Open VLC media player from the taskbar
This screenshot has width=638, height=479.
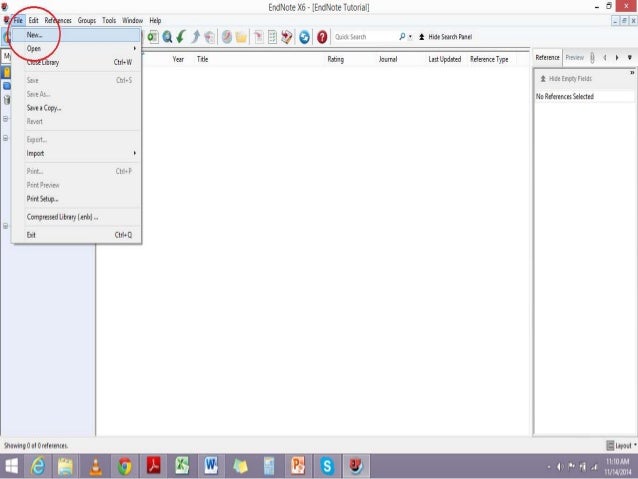pyautogui.click(x=96, y=466)
